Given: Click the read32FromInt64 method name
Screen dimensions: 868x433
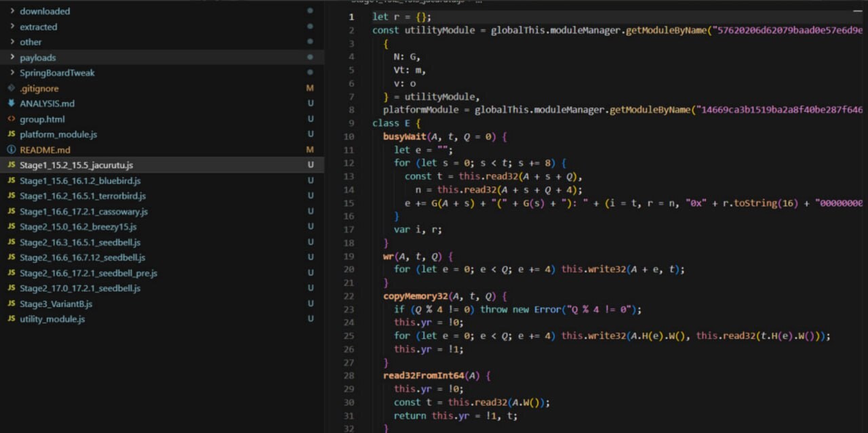Looking at the screenshot, I should (423, 375).
